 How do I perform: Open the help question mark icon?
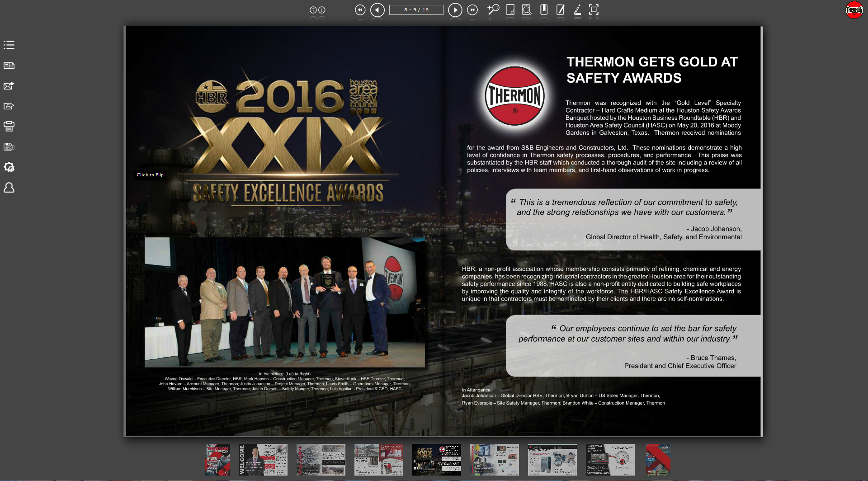tap(313, 10)
